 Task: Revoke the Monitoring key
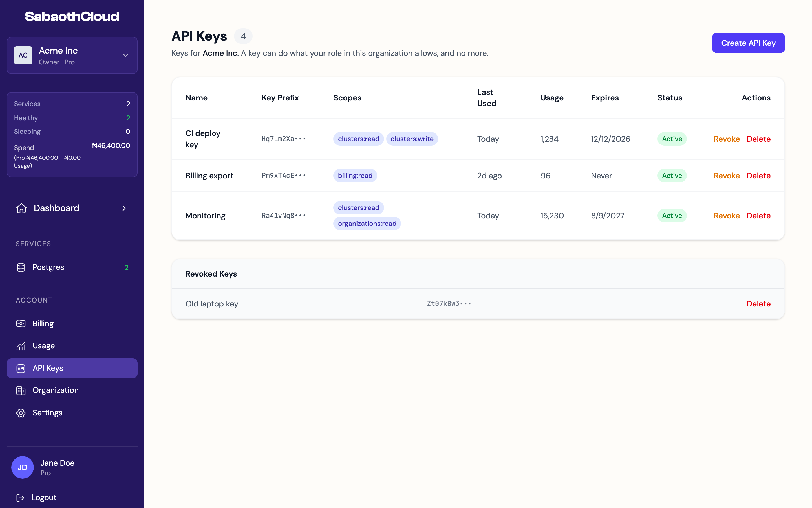click(x=727, y=216)
